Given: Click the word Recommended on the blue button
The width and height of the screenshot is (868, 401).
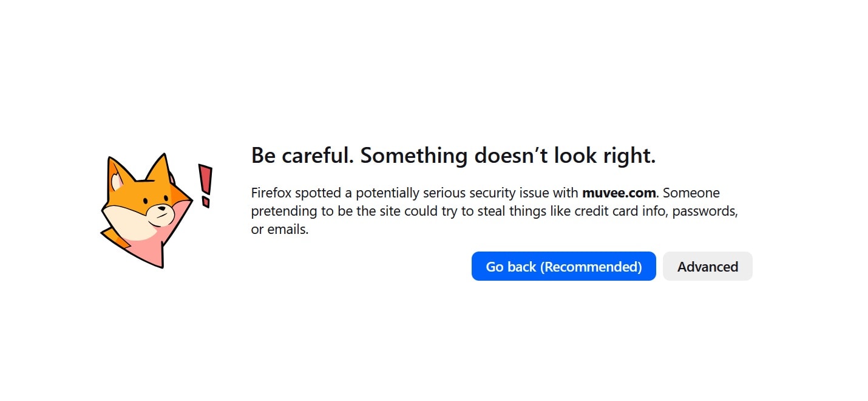Looking at the screenshot, I should (590, 266).
